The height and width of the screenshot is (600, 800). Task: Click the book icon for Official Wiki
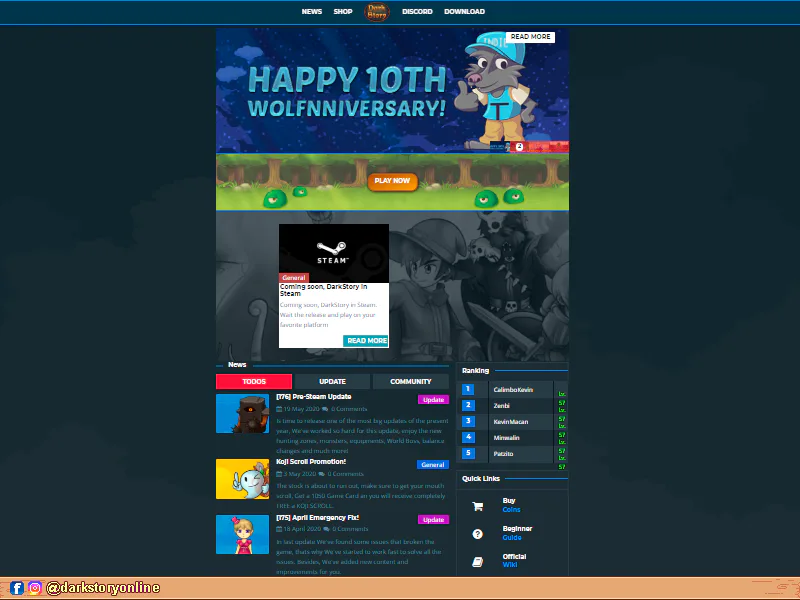click(478, 562)
